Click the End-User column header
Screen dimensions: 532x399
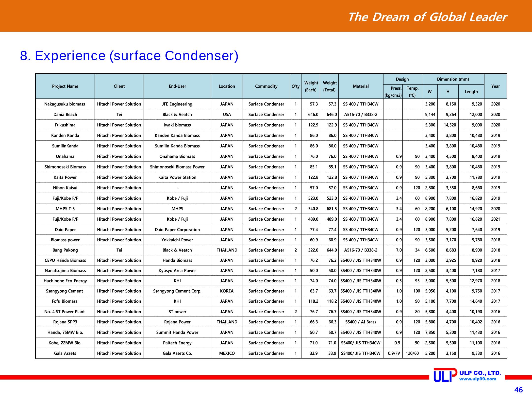177,86
